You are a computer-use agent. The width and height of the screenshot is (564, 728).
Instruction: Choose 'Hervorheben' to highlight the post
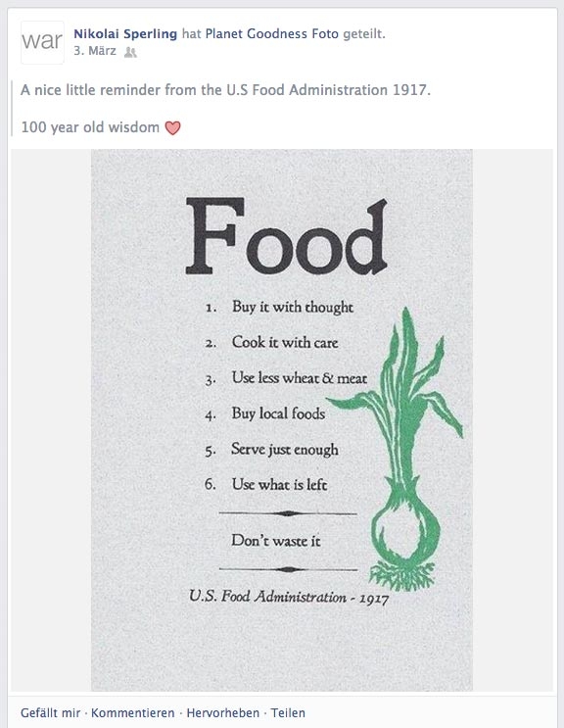(222, 712)
